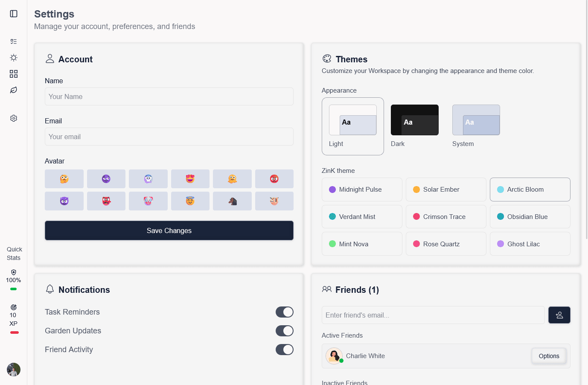Toggle Friend Activity notifications
The image size is (588, 385).
285,350
